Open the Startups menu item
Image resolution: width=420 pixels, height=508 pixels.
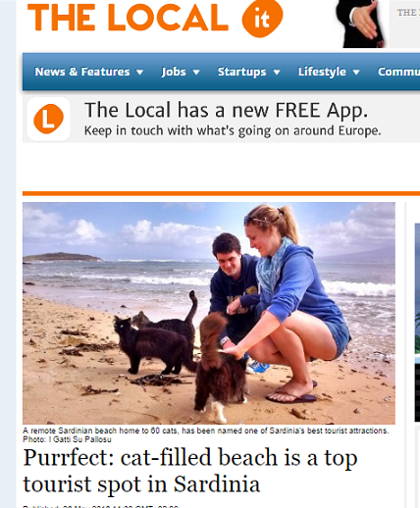[x=242, y=72]
